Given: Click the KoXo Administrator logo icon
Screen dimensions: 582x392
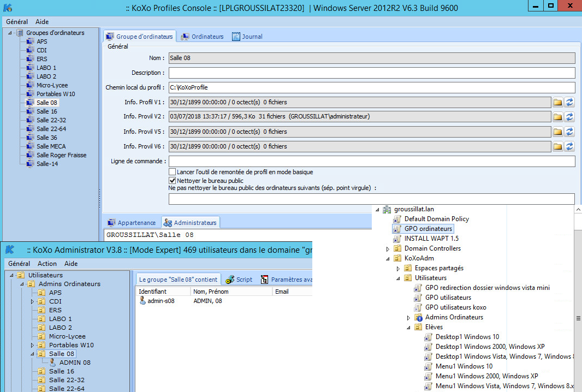Looking at the screenshot, I should pyautogui.click(x=10, y=250).
